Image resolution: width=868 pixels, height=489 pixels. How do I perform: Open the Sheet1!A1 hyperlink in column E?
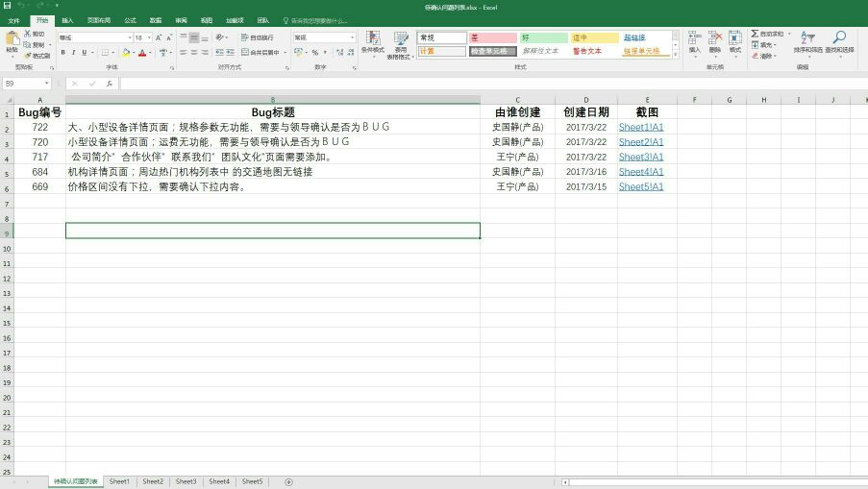tap(640, 127)
